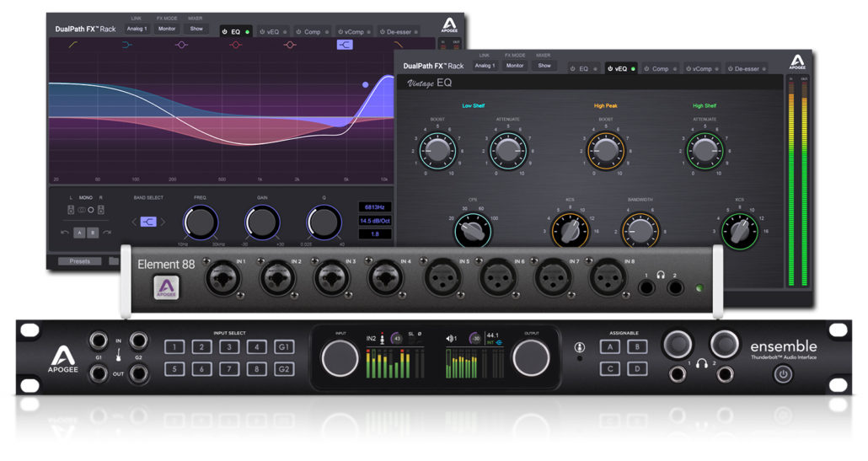Open the Monitor FX mode dropdown in Vintage EQ window
This screenshot has height=461, width=868.
click(x=515, y=65)
